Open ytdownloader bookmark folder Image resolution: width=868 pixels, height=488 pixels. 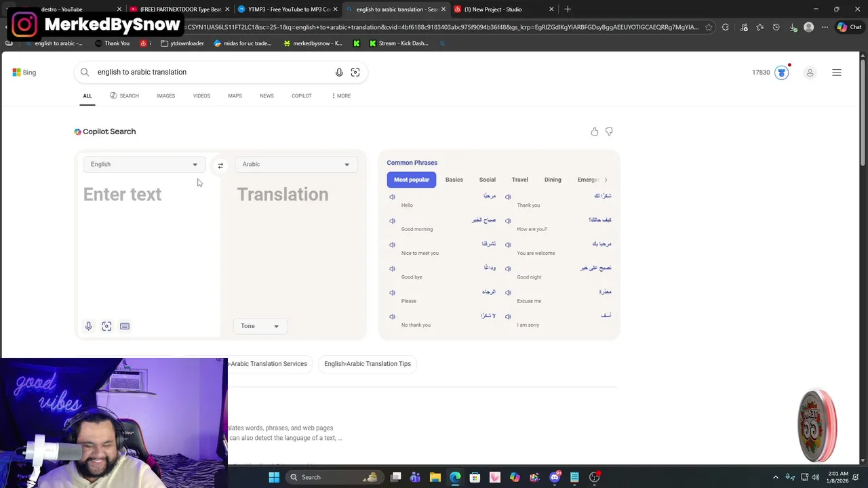click(182, 43)
